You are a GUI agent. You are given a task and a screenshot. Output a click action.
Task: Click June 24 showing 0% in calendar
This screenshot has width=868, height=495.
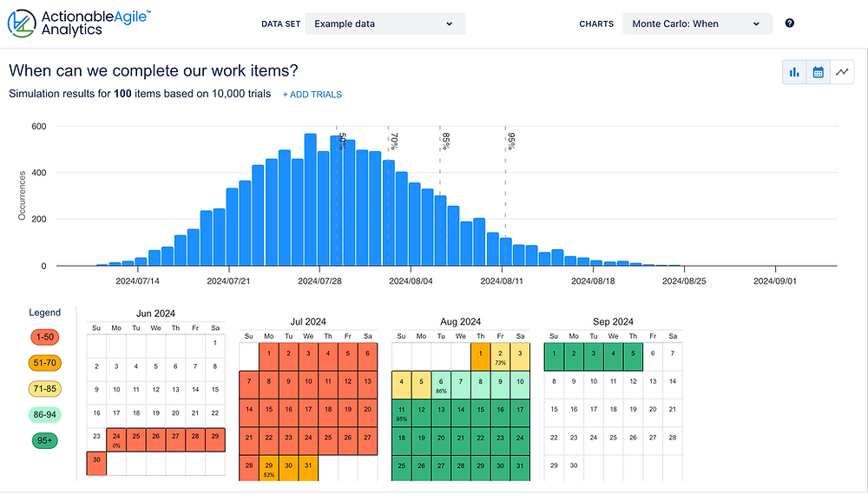point(116,439)
